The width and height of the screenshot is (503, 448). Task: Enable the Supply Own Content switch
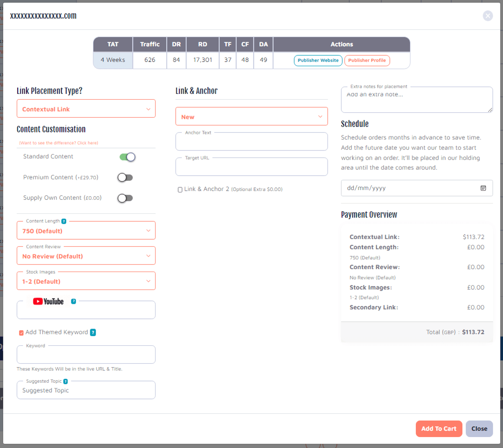(x=125, y=198)
